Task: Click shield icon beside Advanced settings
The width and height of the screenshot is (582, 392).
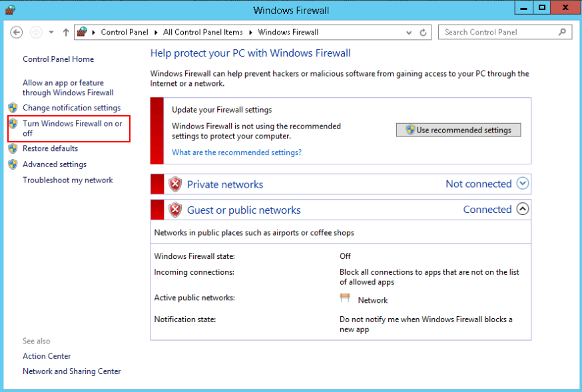Action: coord(13,164)
